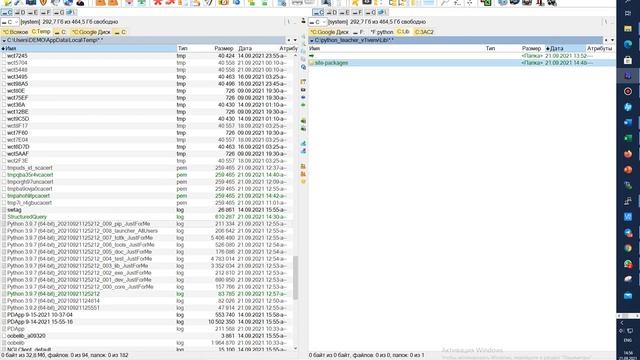Select file wct12BE in left panel

tap(147, 112)
